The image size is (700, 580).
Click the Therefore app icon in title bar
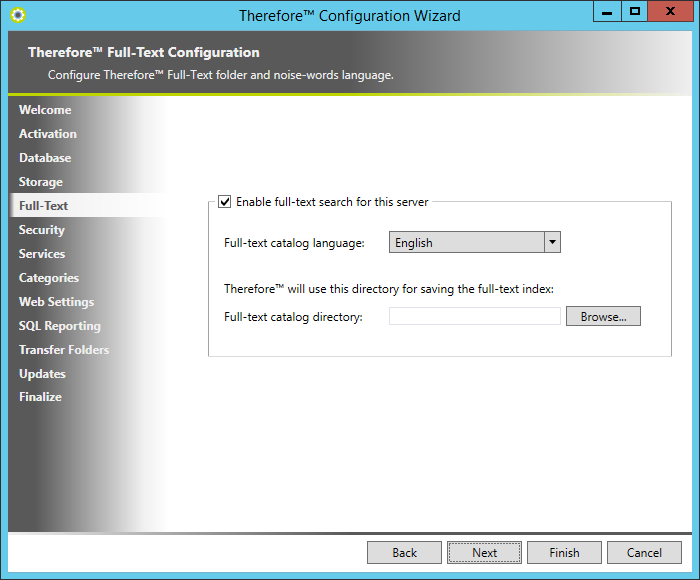(x=18, y=15)
